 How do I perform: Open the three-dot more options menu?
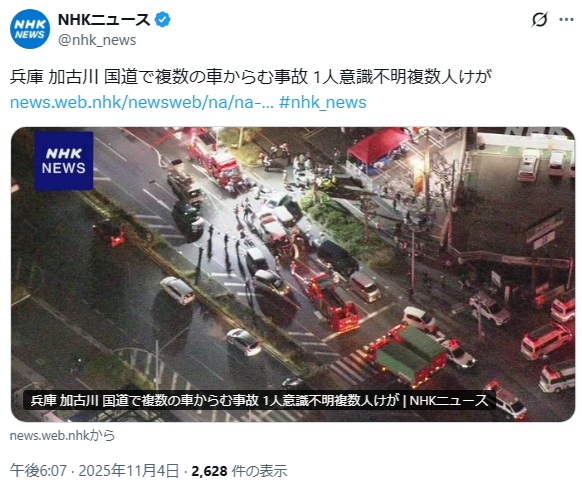[566, 19]
